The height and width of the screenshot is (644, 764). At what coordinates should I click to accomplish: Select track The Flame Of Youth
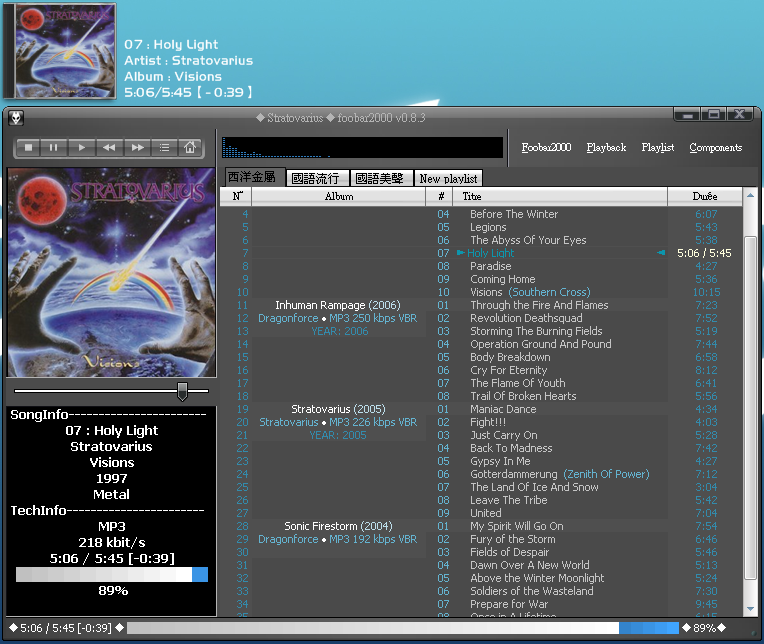tap(517, 383)
